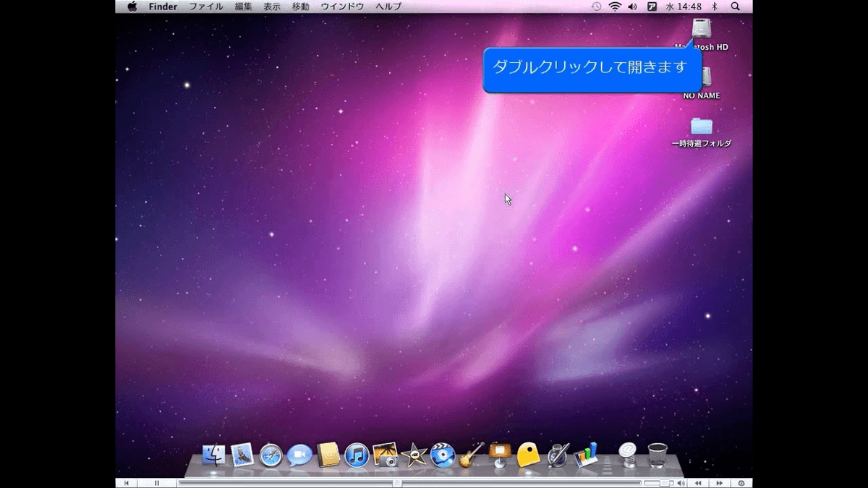The width and height of the screenshot is (868, 488).
Task: Open Keynote podium icon in Dock
Action: 500,455
